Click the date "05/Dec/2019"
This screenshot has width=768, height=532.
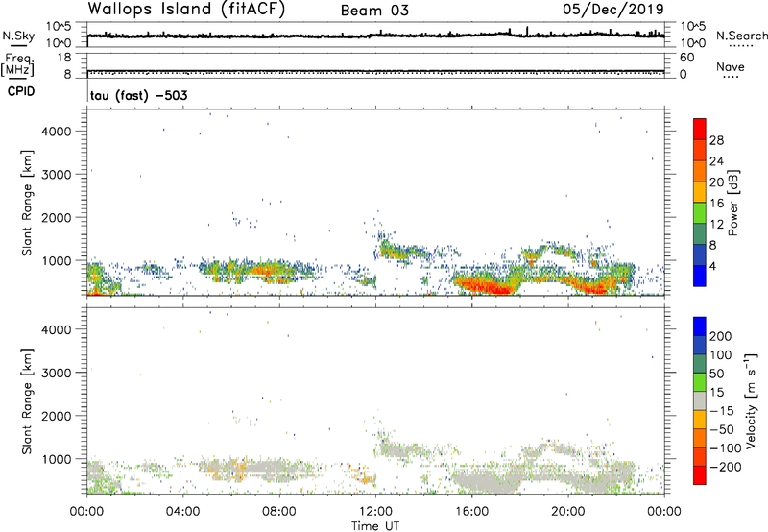pyautogui.click(x=613, y=9)
